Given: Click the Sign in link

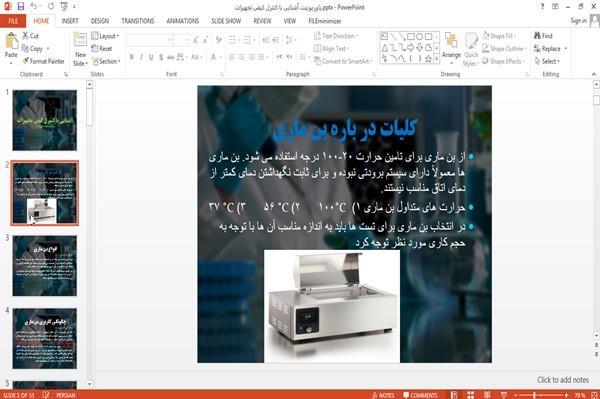Looking at the screenshot, I should pyautogui.click(x=578, y=21).
